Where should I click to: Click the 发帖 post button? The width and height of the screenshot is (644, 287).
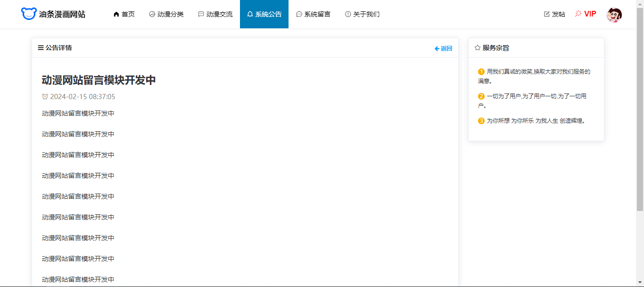click(554, 14)
